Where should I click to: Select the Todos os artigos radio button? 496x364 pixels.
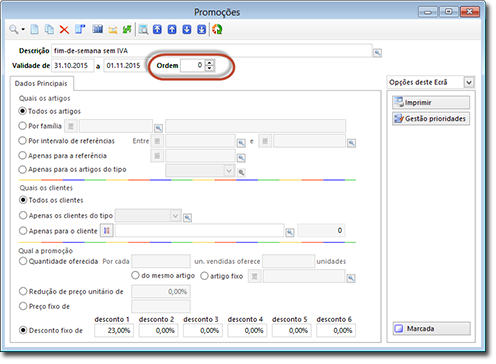22,111
